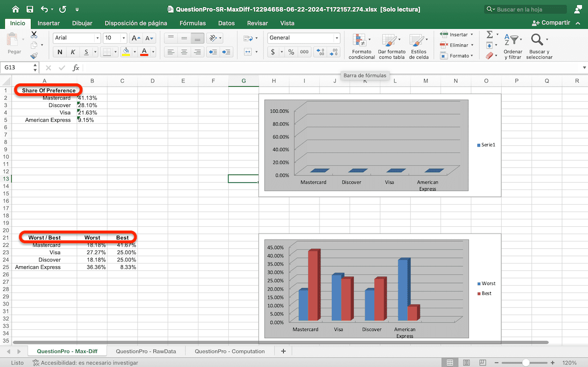Open the QuestionPro - RawData sheet tab
The width and height of the screenshot is (588, 367).
tap(146, 351)
